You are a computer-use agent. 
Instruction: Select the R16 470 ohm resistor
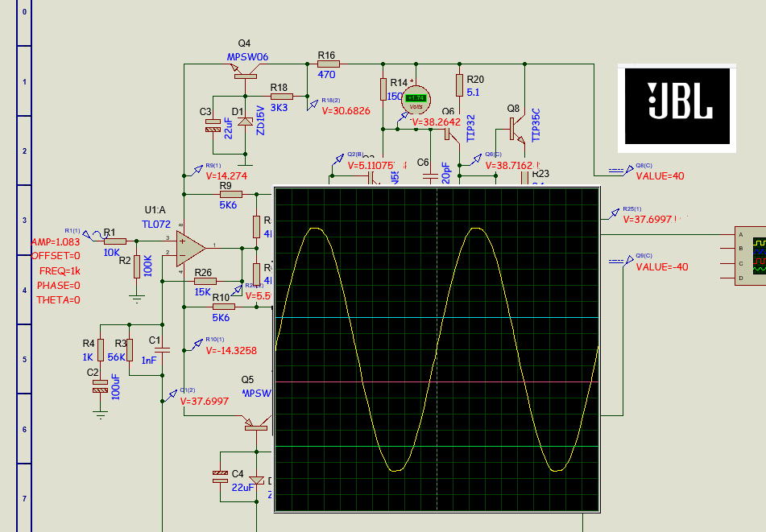pyautogui.click(x=326, y=64)
